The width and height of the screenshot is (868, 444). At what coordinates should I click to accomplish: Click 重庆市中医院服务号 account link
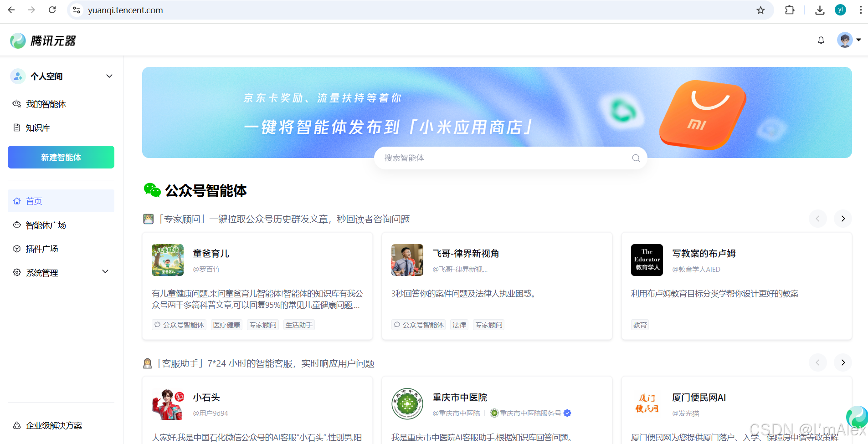pos(530,413)
